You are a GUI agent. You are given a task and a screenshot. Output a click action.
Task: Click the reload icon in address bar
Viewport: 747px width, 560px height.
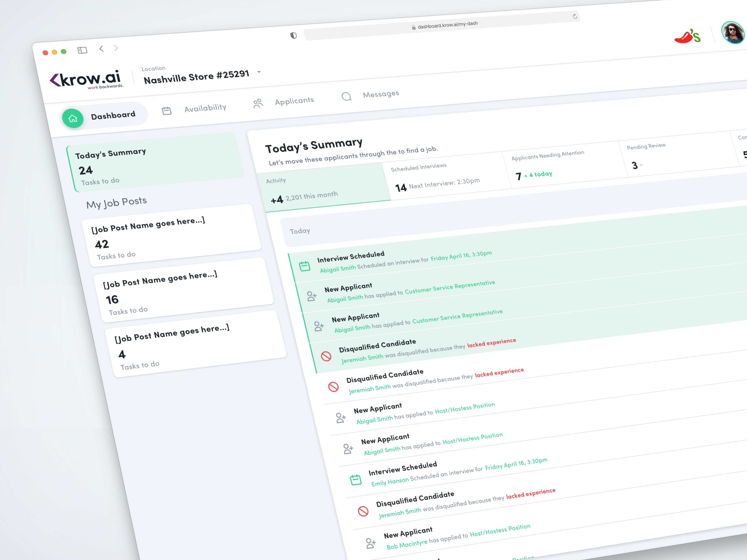575,16
